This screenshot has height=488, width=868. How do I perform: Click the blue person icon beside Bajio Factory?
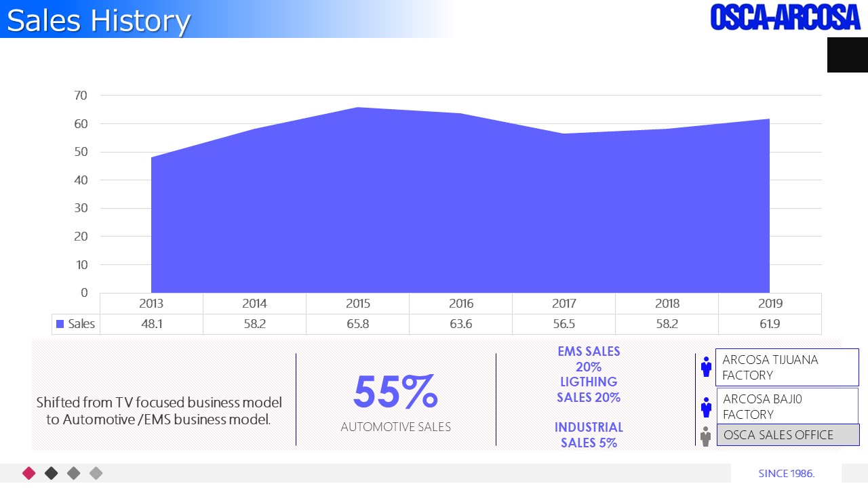click(x=706, y=407)
